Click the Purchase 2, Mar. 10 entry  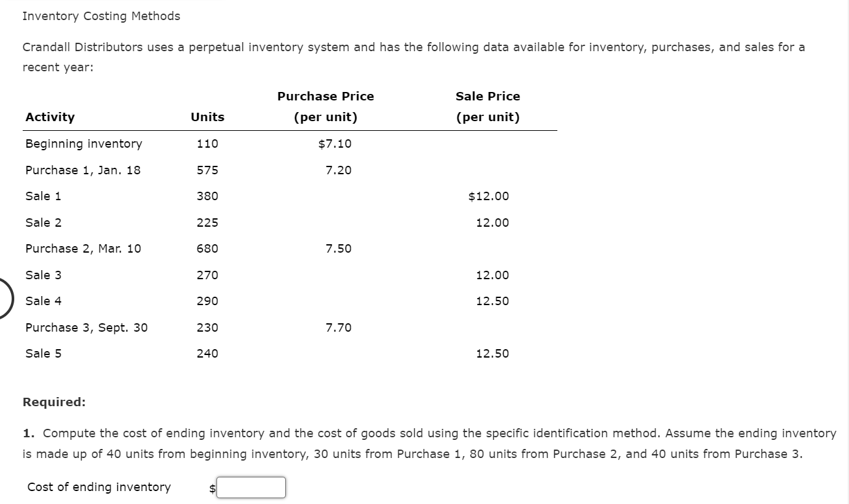click(x=84, y=248)
